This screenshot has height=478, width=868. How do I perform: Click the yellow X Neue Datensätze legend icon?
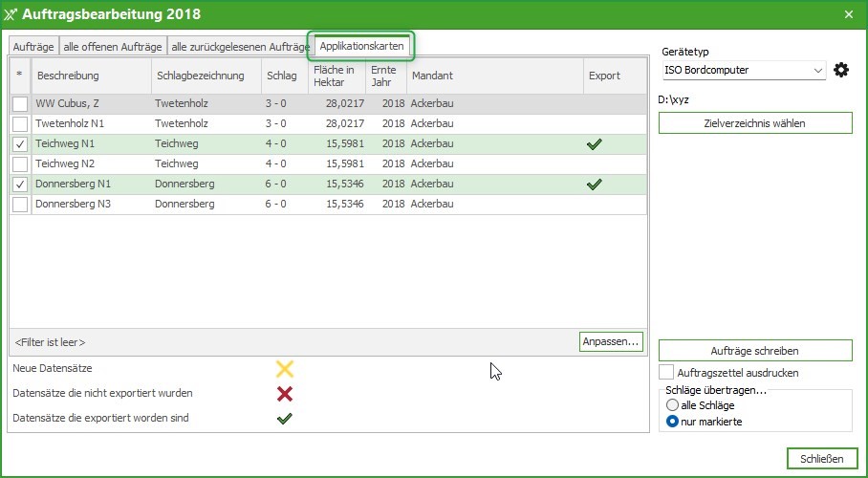[x=284, y=369]
